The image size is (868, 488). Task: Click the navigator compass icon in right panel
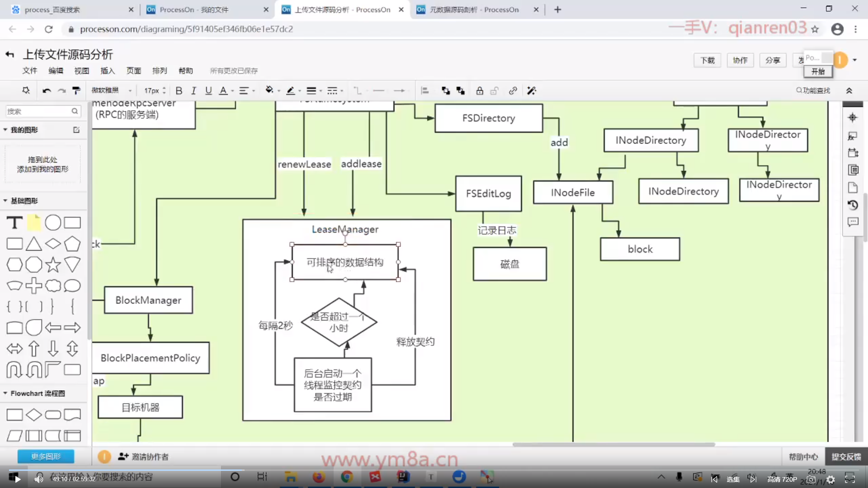(853, 117)
